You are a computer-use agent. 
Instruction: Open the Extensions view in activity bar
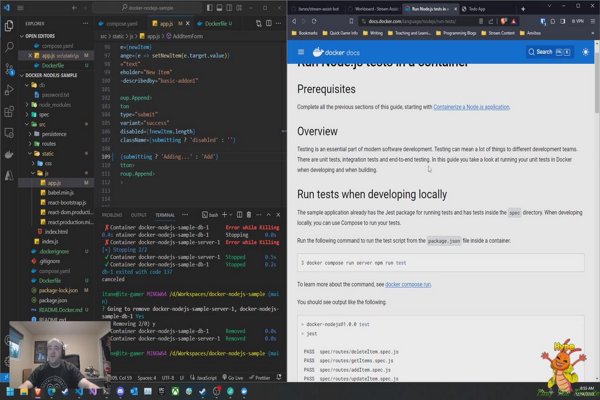pyautogui.click(x=9, y=112)
